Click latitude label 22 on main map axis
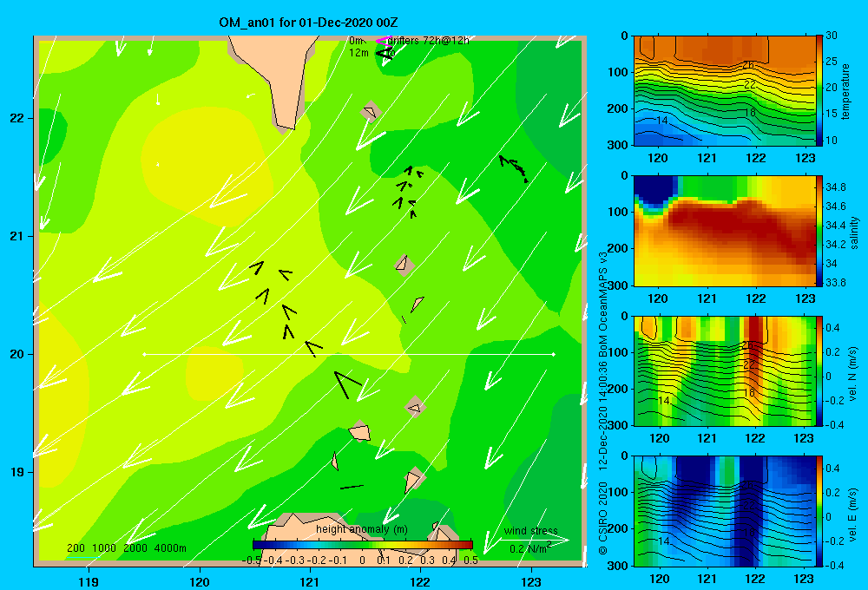This screenshot has width=868, height=590. (16, 119)
